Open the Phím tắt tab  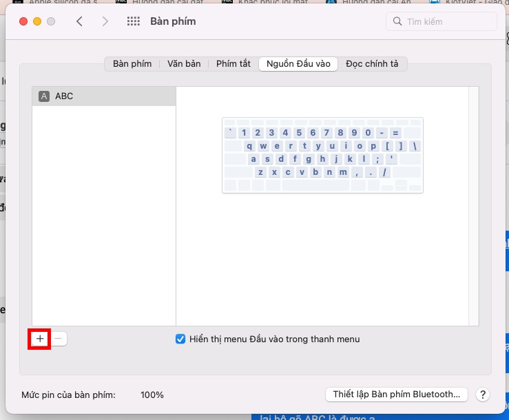233,63
